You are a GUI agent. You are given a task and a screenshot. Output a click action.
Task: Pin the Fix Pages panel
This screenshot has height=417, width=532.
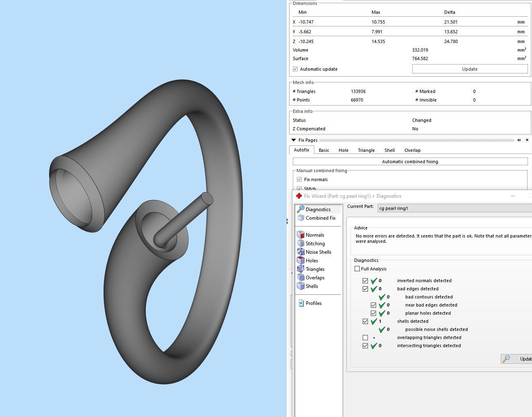(519, 140)
